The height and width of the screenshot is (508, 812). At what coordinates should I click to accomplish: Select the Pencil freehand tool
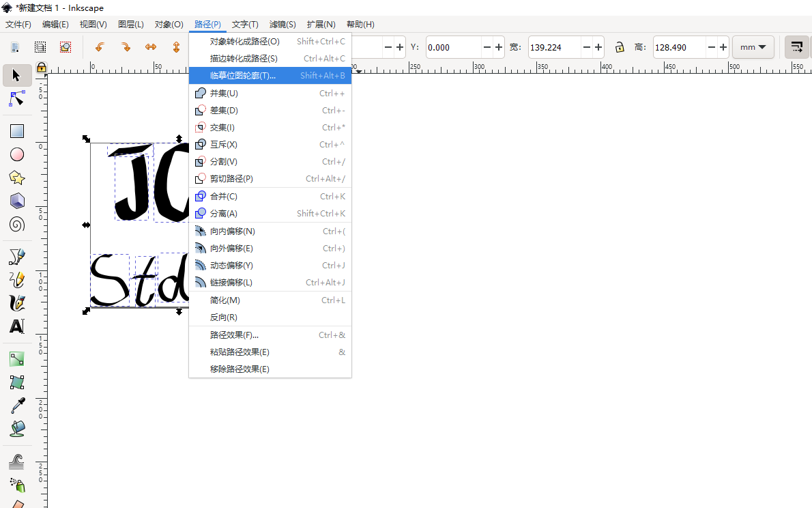coord(17,280)
